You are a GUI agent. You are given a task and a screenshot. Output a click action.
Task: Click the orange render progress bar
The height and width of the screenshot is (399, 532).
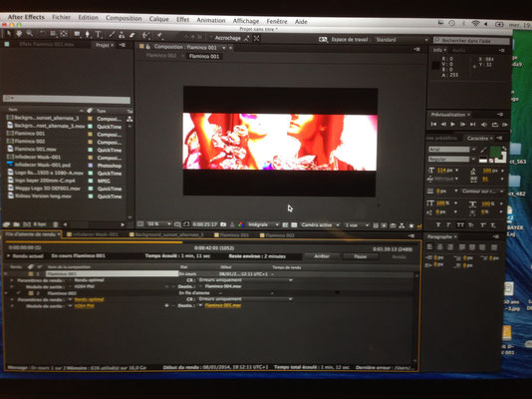(x=94, y=242)
